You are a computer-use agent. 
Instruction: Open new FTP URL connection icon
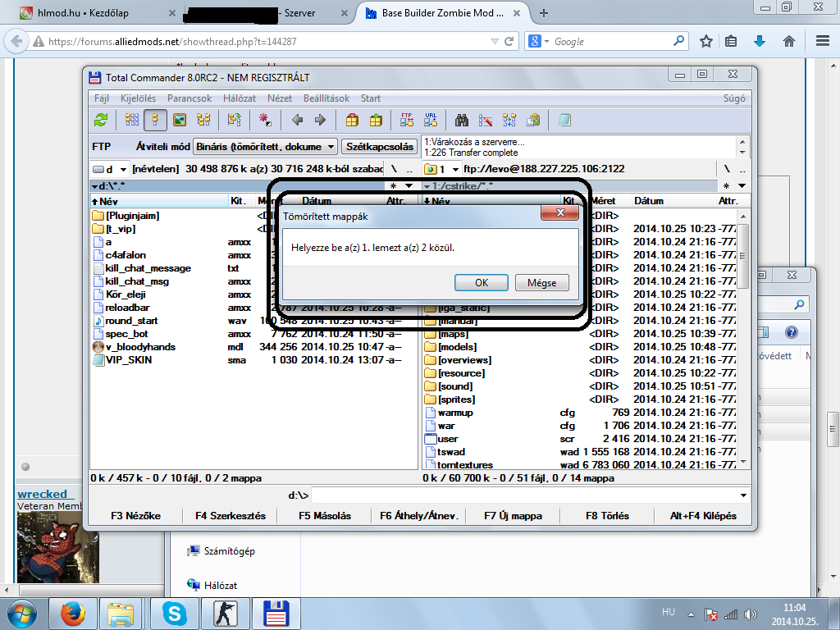(431, 120)
